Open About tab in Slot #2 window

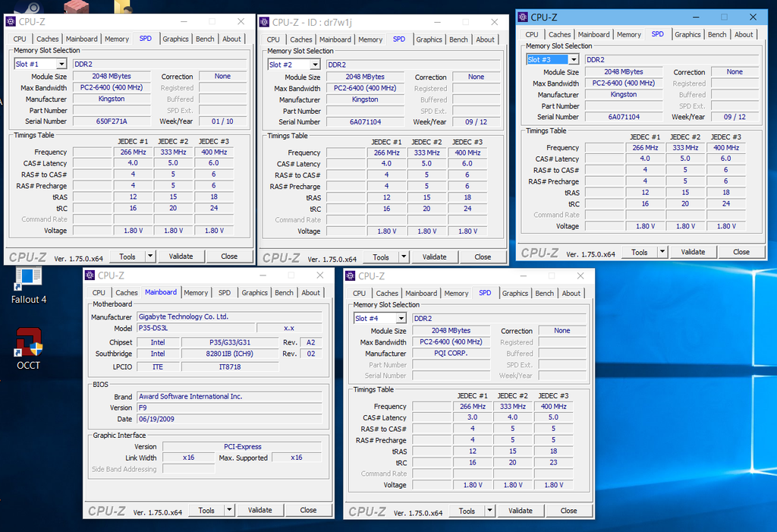pos(485,39)
